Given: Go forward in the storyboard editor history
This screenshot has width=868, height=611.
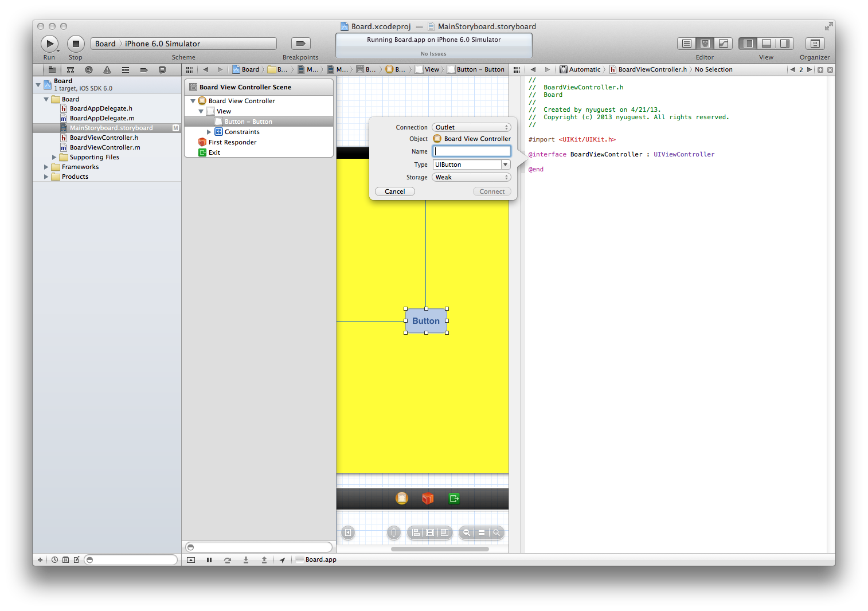Looking at the screenshot, I should coord(220,70).
